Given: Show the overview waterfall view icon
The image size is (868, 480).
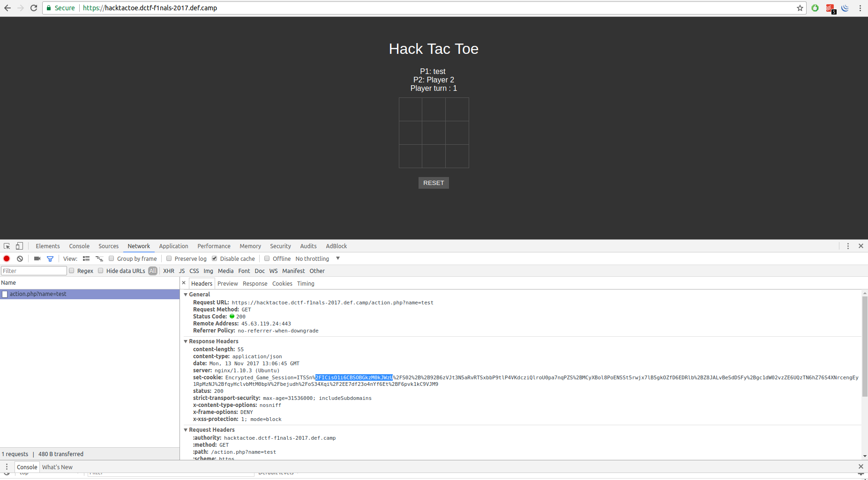Looking at the screenshot, I should [99, 258].
